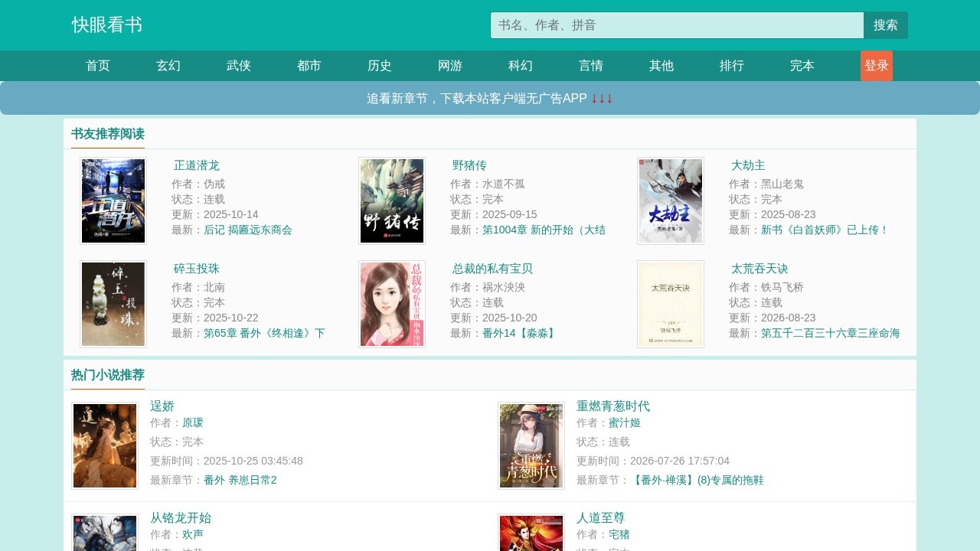The height and width of the screenshot is (551, 980).
Task: Click the app download banner
Action: point(490,98)
